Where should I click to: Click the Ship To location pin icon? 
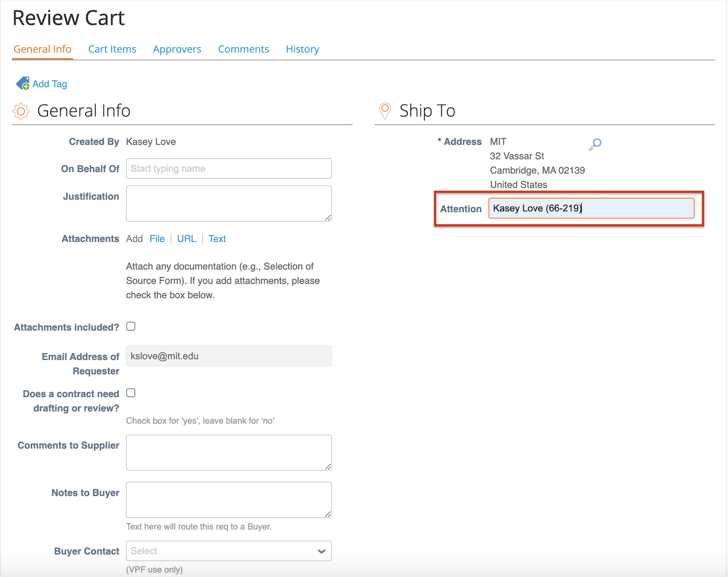[385, 111]
